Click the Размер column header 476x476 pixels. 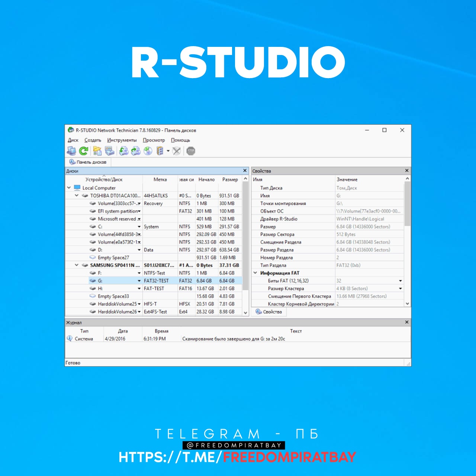pyautogui.click(x=230, y=179)
